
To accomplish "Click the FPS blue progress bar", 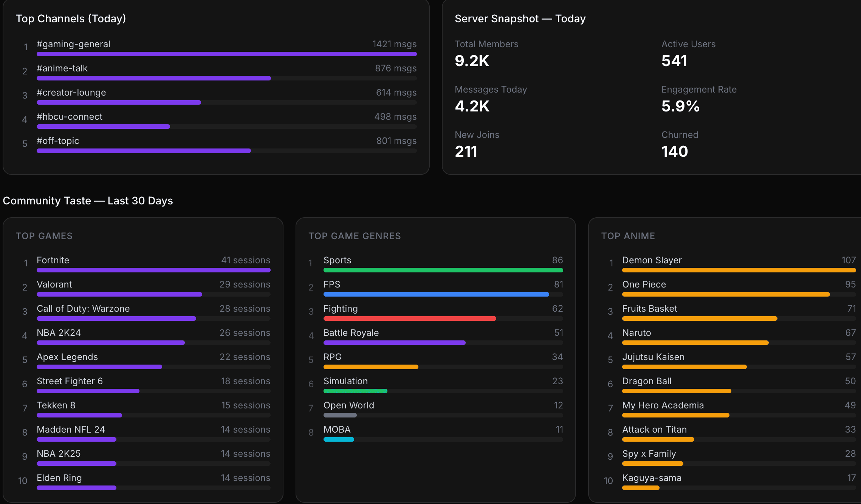I will click(436, 294).
